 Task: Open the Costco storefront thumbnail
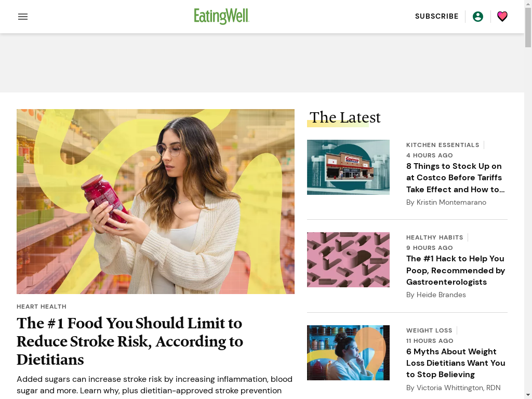[348, 167]
